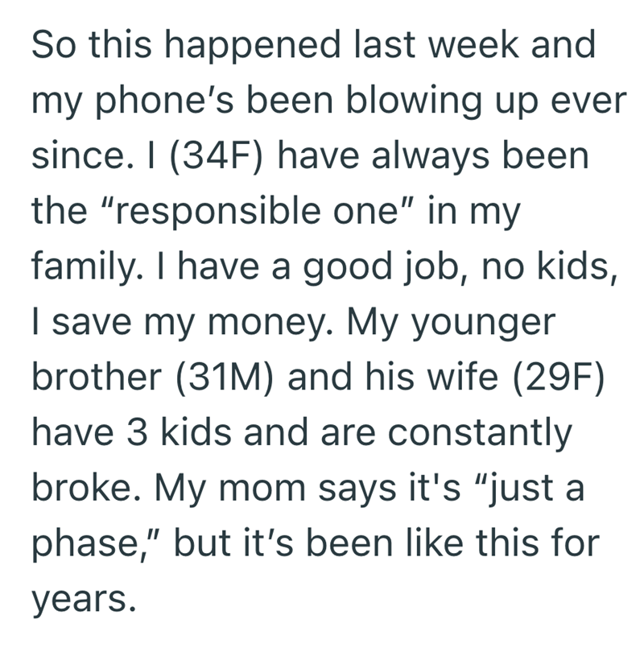Image resolution: width=644 pixels, height=648 pixels.
Task: Click the word "So" at text start
Action: pyautogui.click(x=49, y=47)
